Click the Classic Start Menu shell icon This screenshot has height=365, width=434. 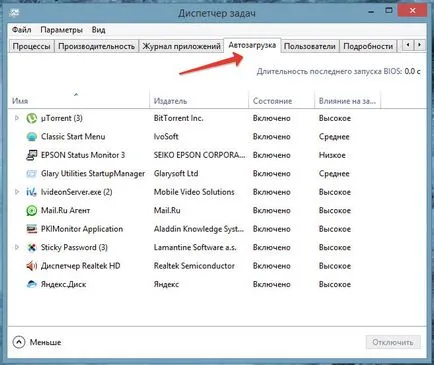click(x=32, y=137)
